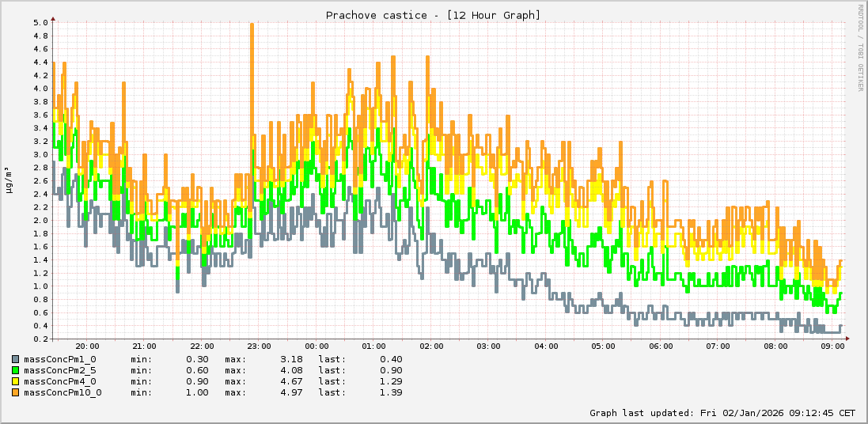Viewport: 868px width, 424px height.
Task: Click the 09:00 x-axis time label
Action: [x=832, y=346]
